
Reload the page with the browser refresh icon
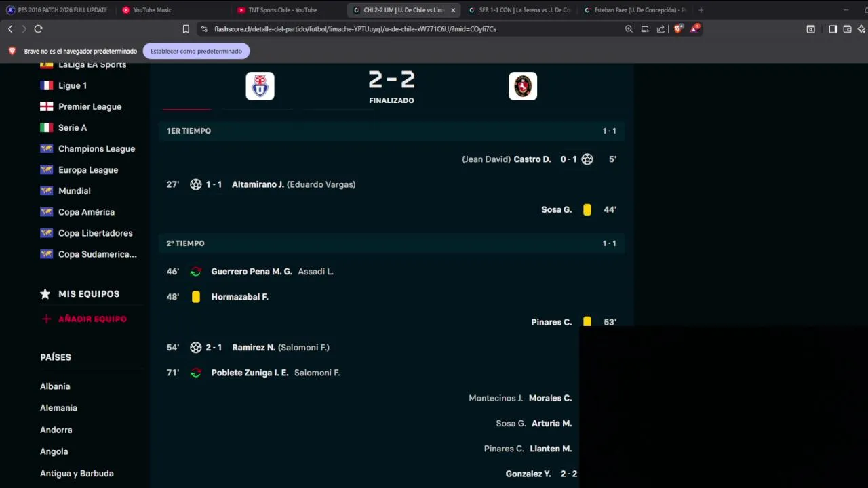pos(38,29)
